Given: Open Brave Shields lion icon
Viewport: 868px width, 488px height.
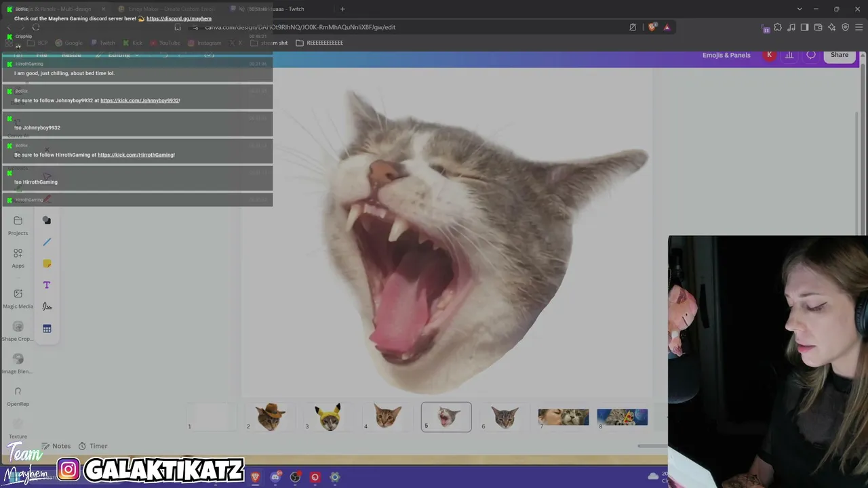Looking at the screenshot, I should [x=652, y=27].
